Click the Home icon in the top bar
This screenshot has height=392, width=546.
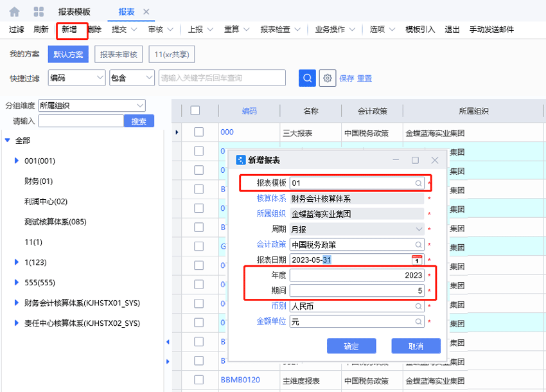[x=13, y=10]
